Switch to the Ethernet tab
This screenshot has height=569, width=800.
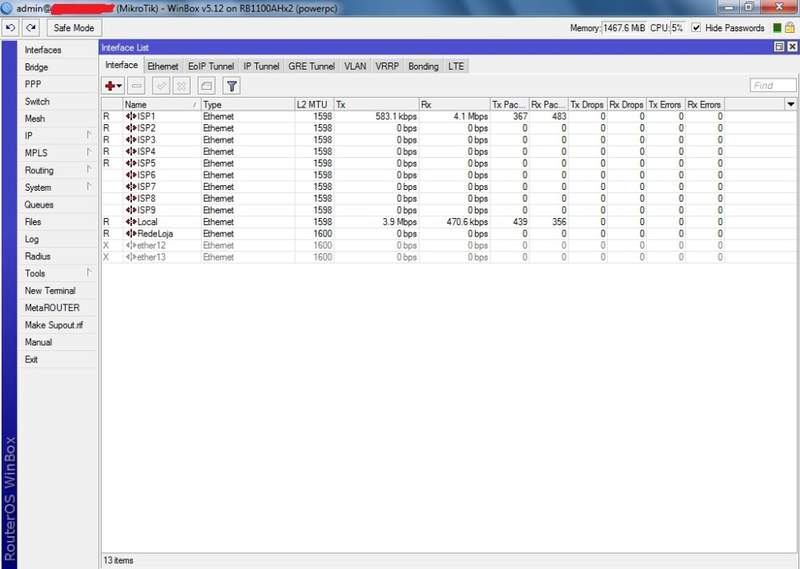click(163, 66)
